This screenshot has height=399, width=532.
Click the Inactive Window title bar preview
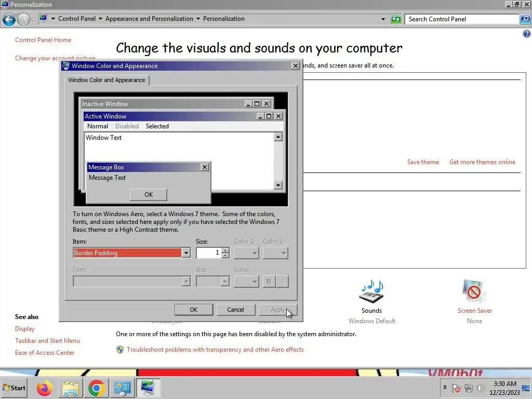pos(177,104)
